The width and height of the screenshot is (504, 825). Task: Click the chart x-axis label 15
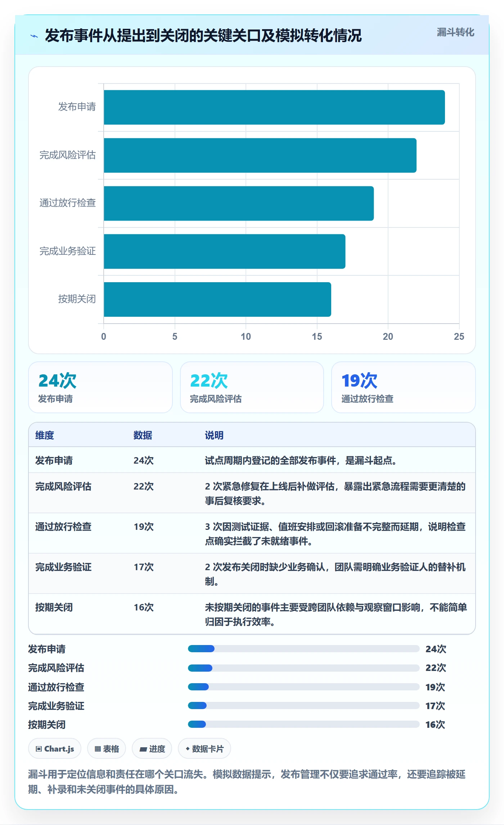(x=317, y=337)
